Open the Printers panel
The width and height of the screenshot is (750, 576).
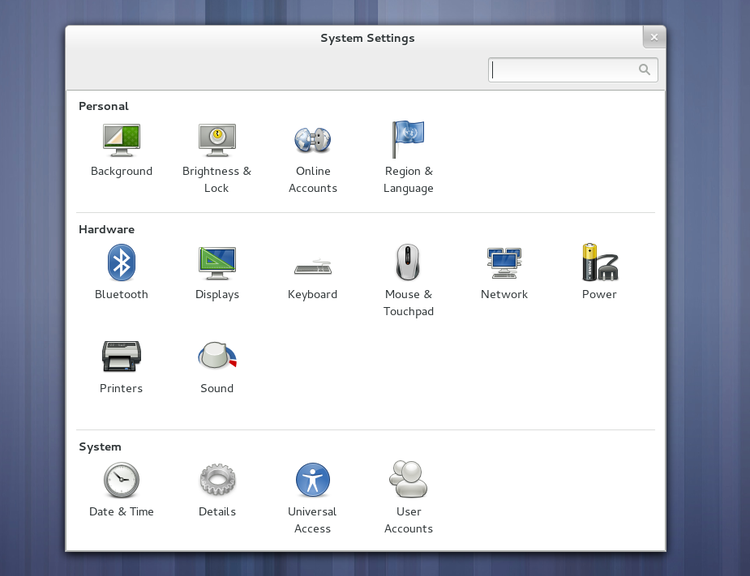(x=121, y=357)
